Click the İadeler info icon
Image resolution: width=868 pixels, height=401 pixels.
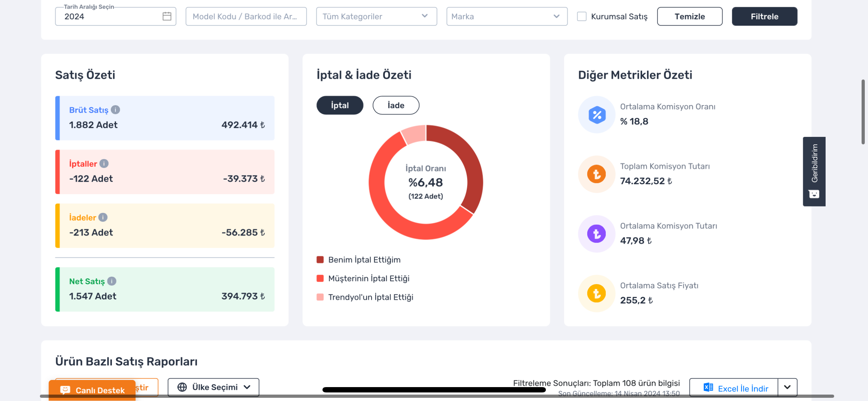(103, 217)
